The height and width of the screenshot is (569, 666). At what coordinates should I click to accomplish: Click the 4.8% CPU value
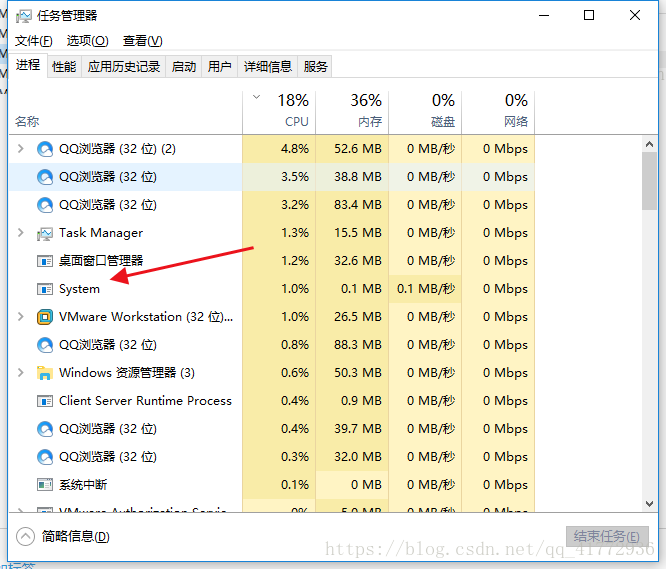tap(295, 149)
